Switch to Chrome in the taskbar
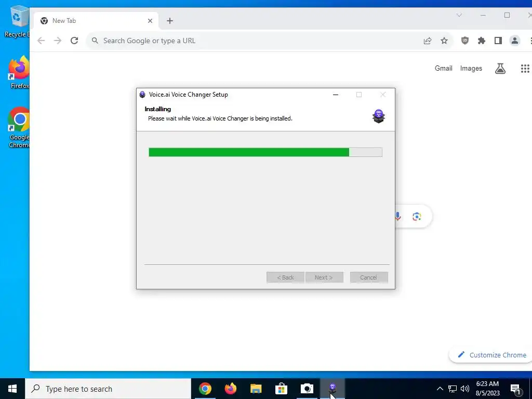The image size is (532, 399). tap(205, 389)
